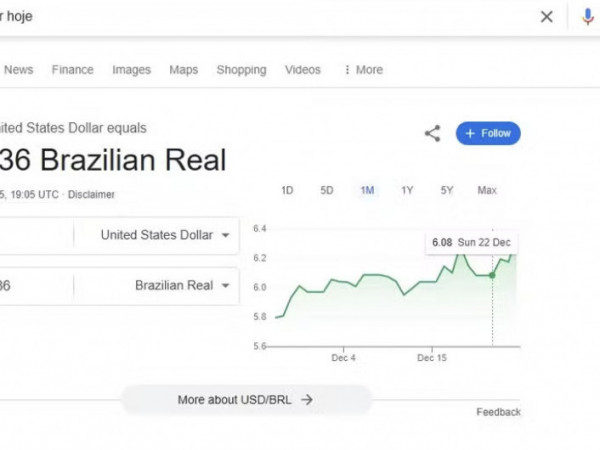
Task: Select the 1Y chart range
Action: [407, 190]
